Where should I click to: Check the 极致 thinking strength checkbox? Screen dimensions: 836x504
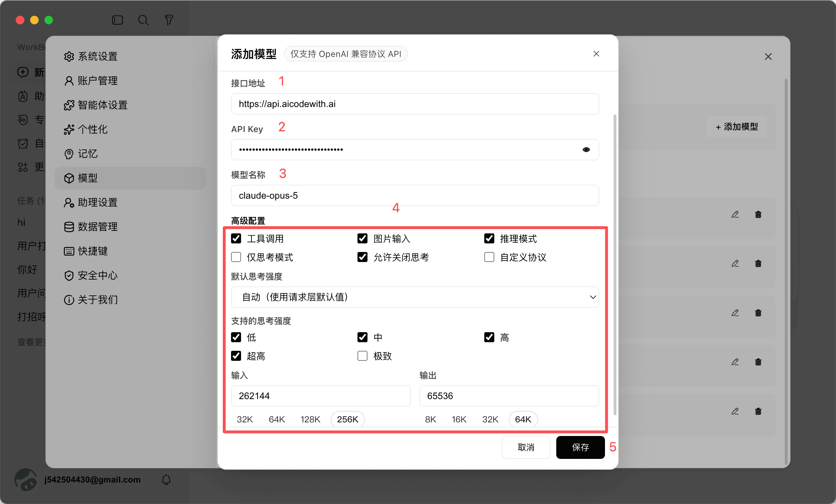click(x=362, y=356)
